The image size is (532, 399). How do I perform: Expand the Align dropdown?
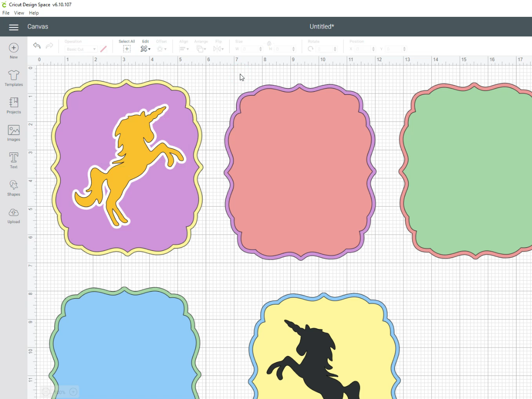click(x=184, y=49)
